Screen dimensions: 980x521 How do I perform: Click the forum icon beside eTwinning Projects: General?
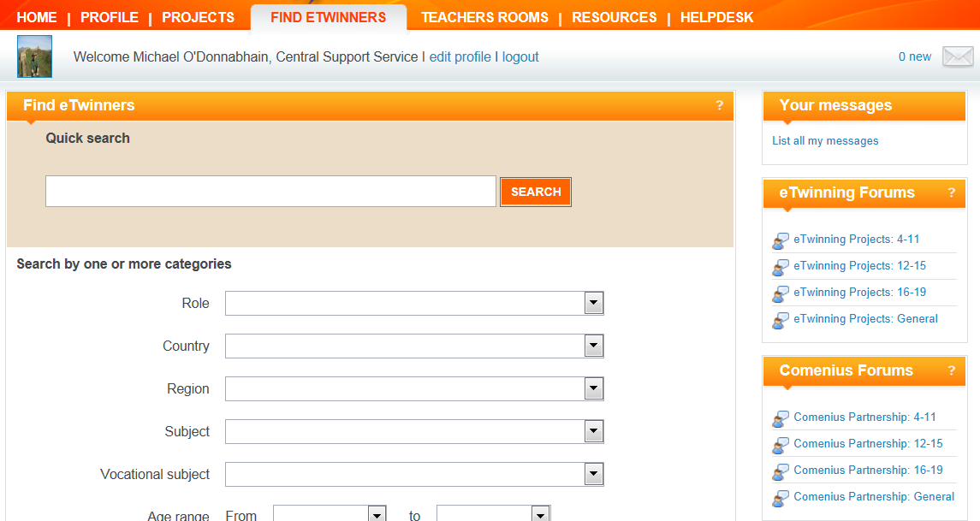(x=781, y=321)
